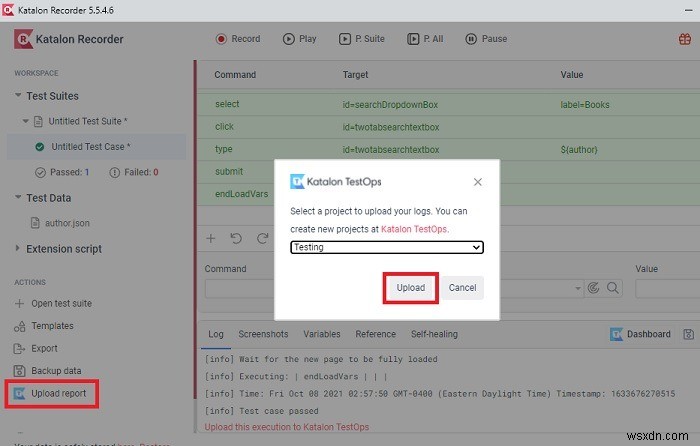The width and height of the screenshot is (700, 446).
Task: Run the P. Suite button
Action: [x=362, y=39]
